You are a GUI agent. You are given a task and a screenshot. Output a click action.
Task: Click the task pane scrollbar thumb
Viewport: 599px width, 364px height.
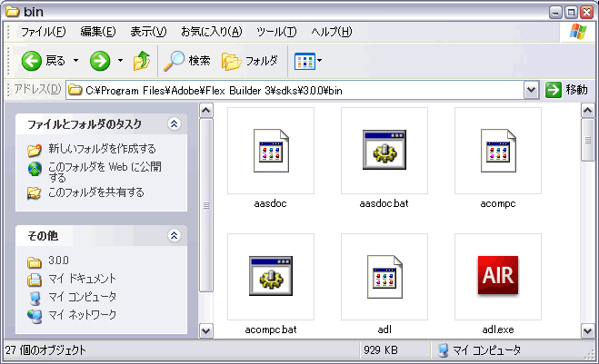[206, 205]
